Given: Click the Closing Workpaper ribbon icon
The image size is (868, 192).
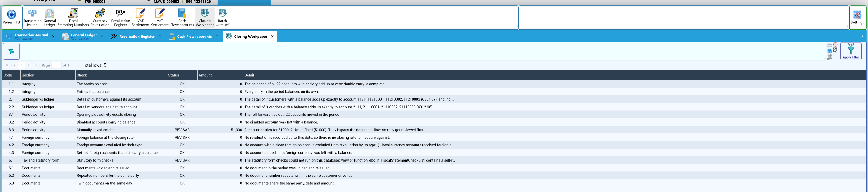Looking at the screenshot, I should coord(205,18).
